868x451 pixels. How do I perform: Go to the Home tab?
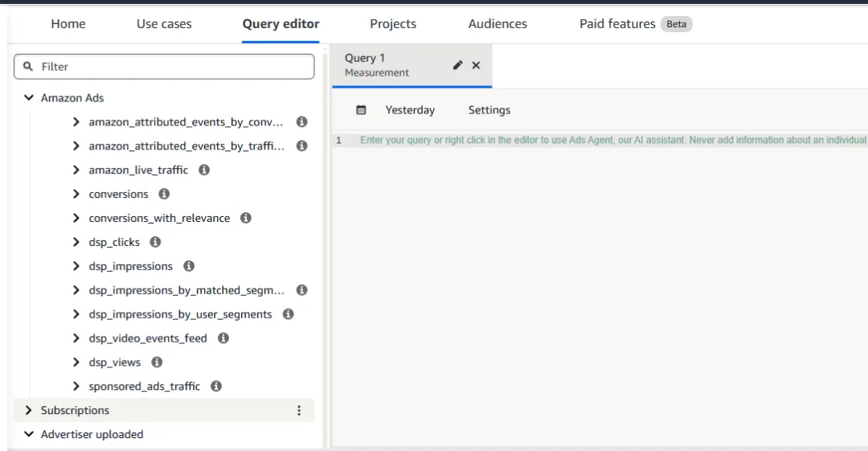coord(68,24)
